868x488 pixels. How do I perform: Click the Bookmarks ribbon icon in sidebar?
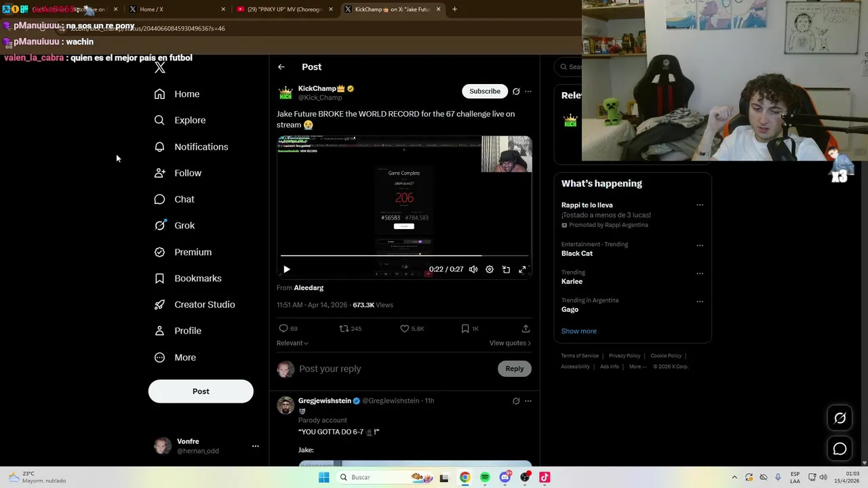tap(159, 279)
